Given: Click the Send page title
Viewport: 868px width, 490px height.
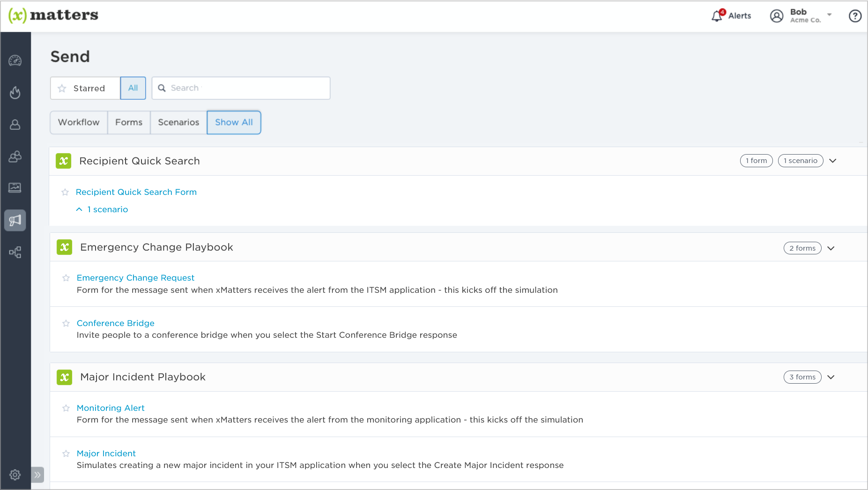Looking at the screenshot, I should point(70,57).
